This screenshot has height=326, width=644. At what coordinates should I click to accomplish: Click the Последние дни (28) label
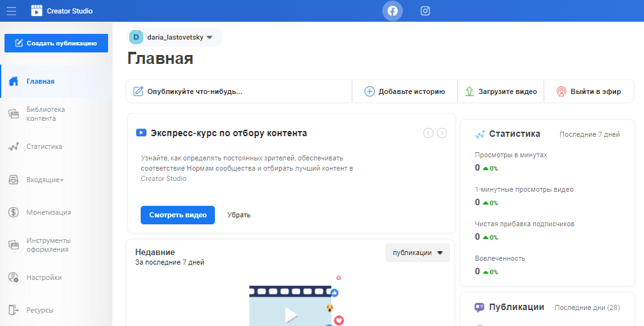pos(587,307)
